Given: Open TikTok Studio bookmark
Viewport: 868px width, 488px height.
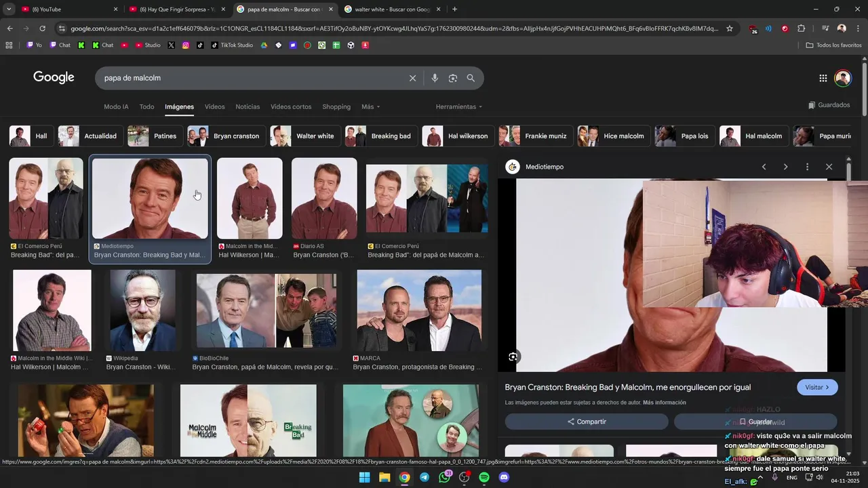Looking at the screenshot, I should tap(231, 45).
